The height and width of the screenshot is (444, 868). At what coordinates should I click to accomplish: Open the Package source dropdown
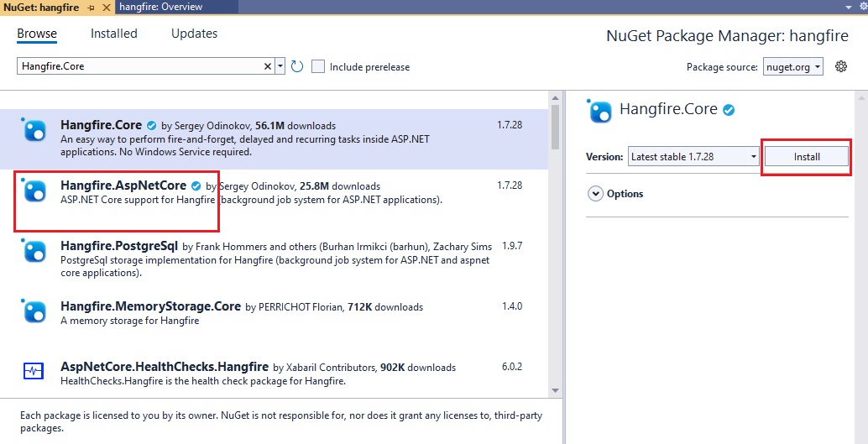(792, 67)
